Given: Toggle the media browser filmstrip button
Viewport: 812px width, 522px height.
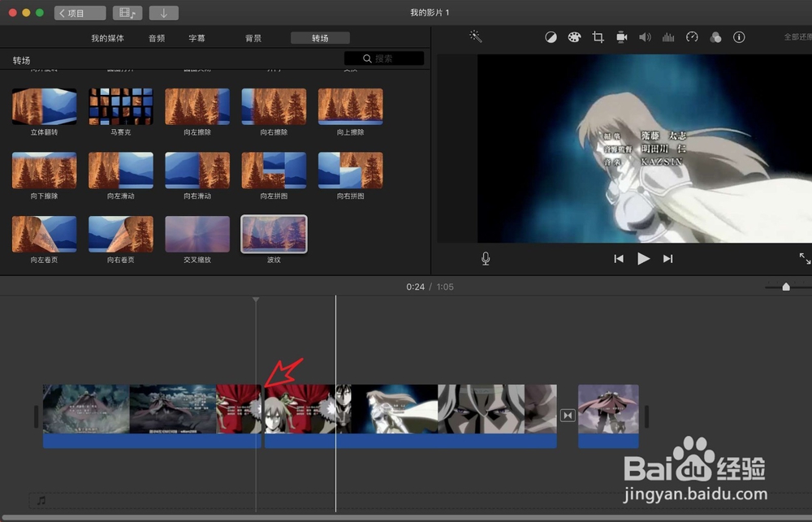Looking at the screenshot, I should (127, 13).
